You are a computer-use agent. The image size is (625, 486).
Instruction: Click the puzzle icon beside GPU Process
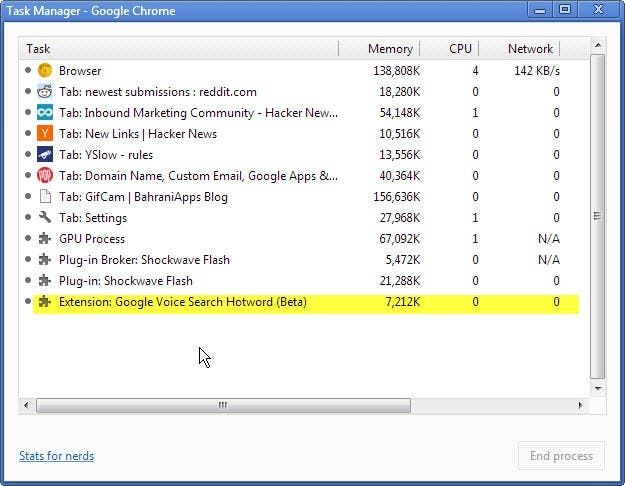pyautogui.click(x=45, y=239)
